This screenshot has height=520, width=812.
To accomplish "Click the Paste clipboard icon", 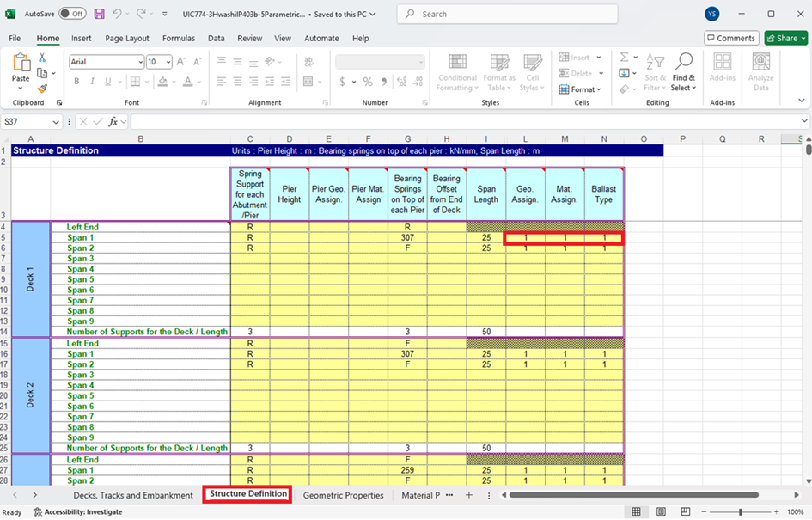I will pos(21,67).
